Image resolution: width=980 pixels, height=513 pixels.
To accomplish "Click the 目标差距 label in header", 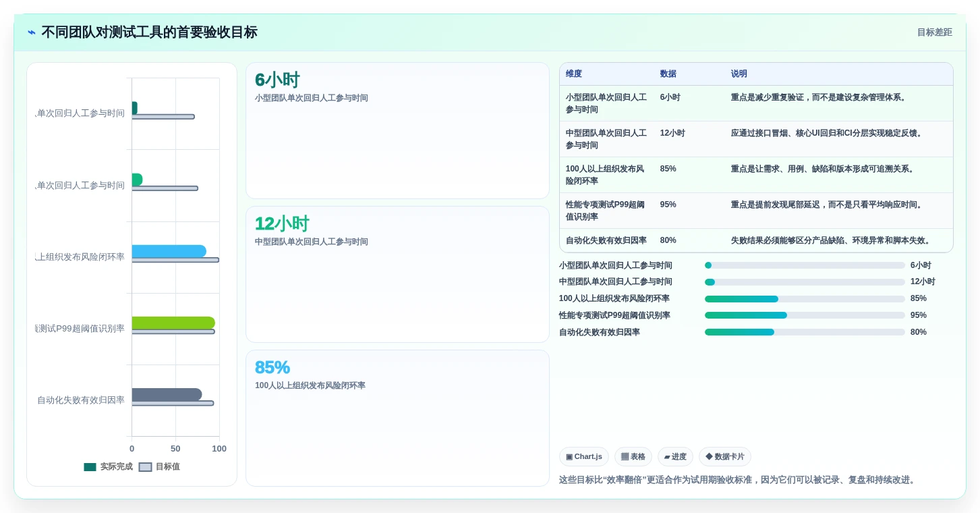I will pos(934,32).
